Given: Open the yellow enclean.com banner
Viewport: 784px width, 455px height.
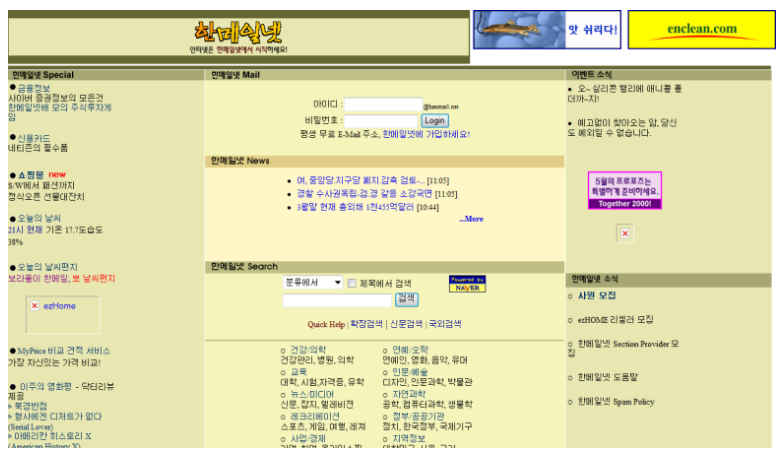Looking at the screenshot, I should pyautogui.click(x=702, y=30).
